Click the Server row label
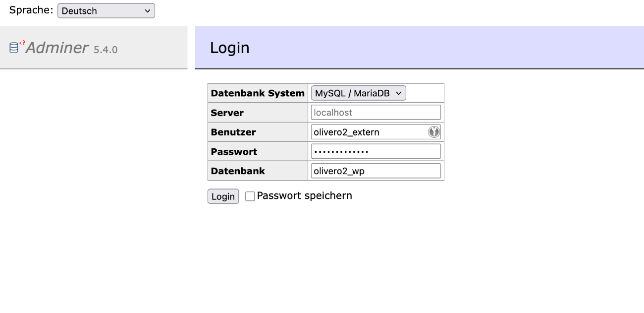Screen dimensions: 644x313 click(x=227, y=113)
